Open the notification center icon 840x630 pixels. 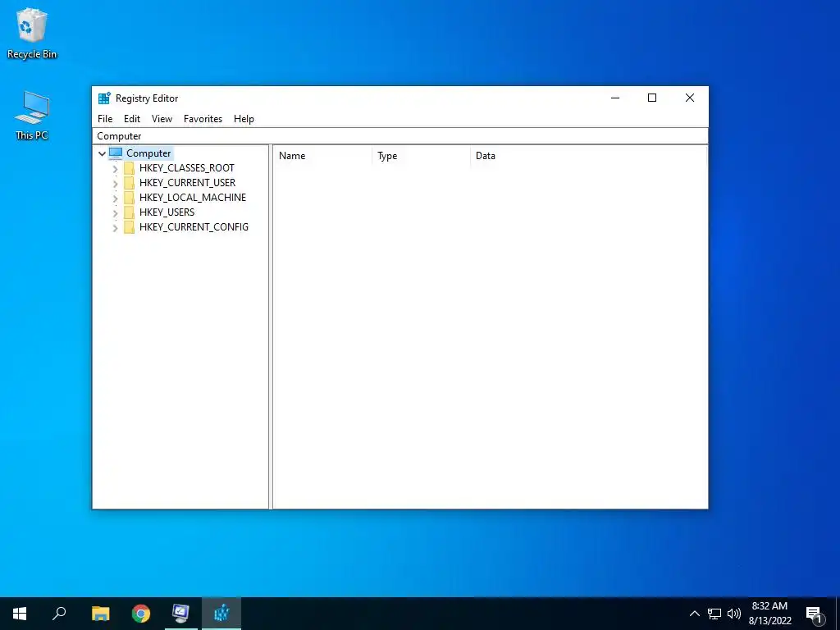pos(815,614)
